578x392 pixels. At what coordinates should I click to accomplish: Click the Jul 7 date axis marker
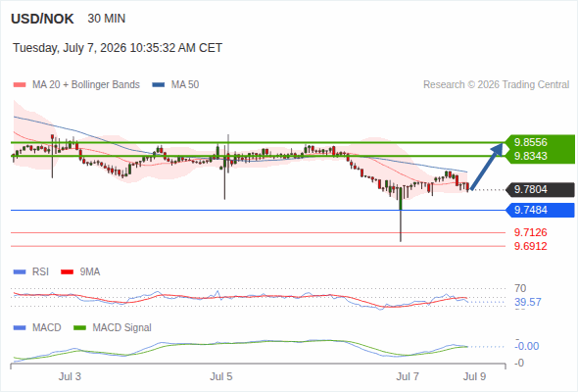pos(408,376)
